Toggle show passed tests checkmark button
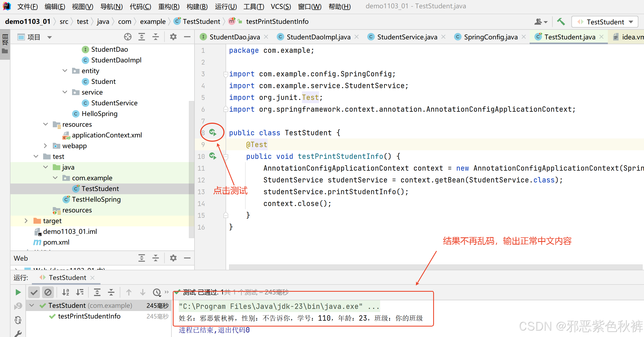Image resolution: width=644 pixels, height=337 pixels. coord(34,292)
